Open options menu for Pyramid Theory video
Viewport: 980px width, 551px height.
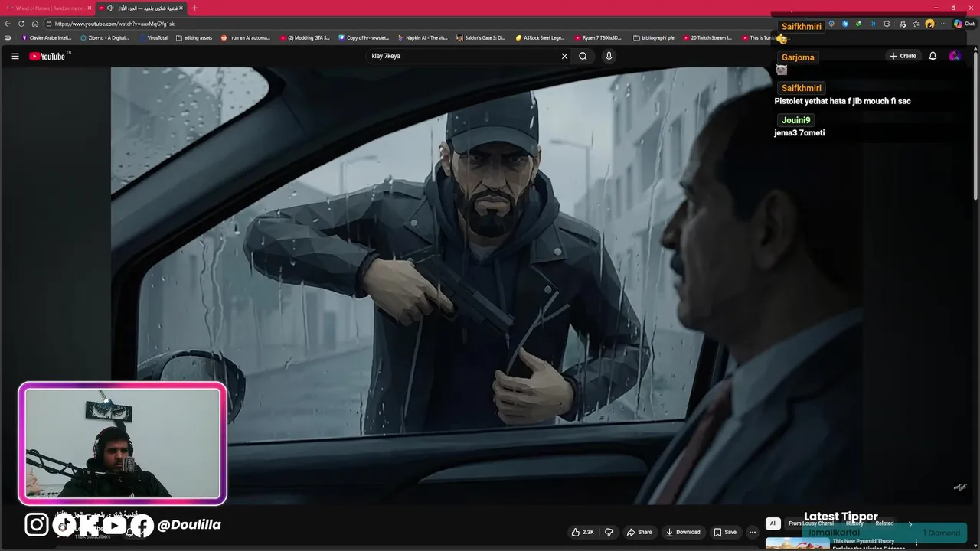point(916,543)
